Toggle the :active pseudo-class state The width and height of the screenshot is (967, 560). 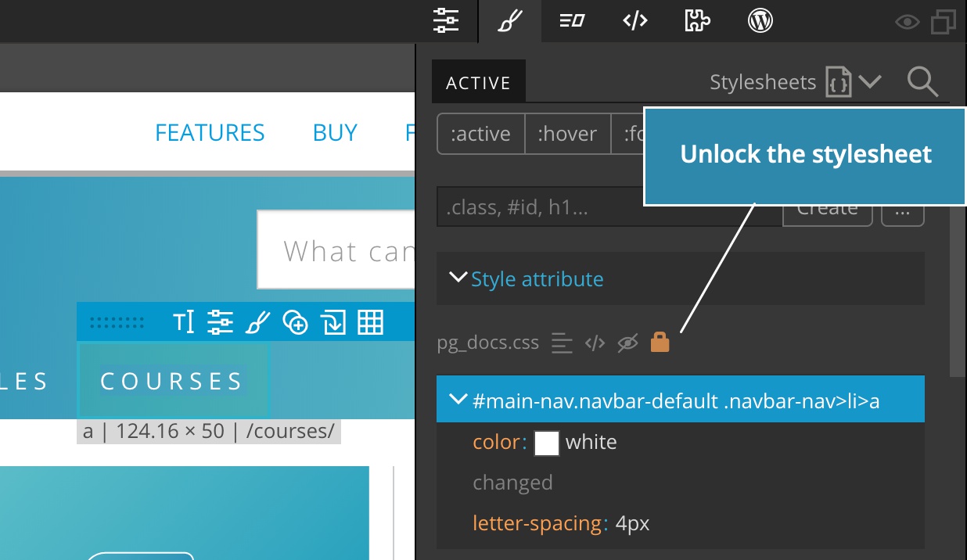coord(480,134)
